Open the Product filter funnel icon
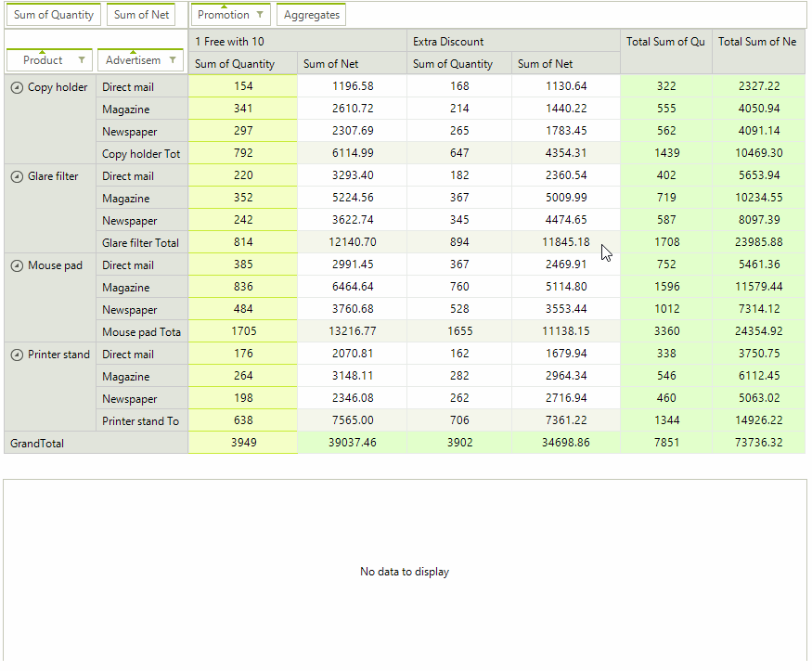This screenshot has width=812, height=671. pyautogui.click(x=82, y=59)
